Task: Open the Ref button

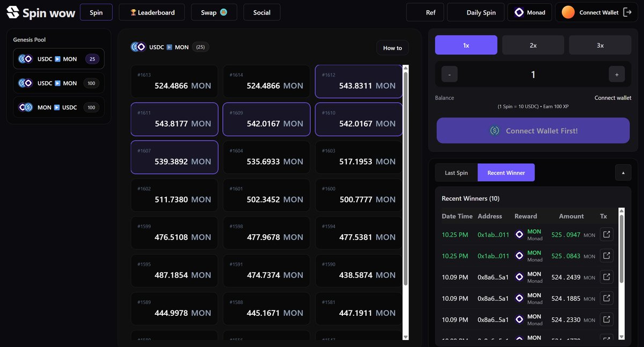Action: 425,12
